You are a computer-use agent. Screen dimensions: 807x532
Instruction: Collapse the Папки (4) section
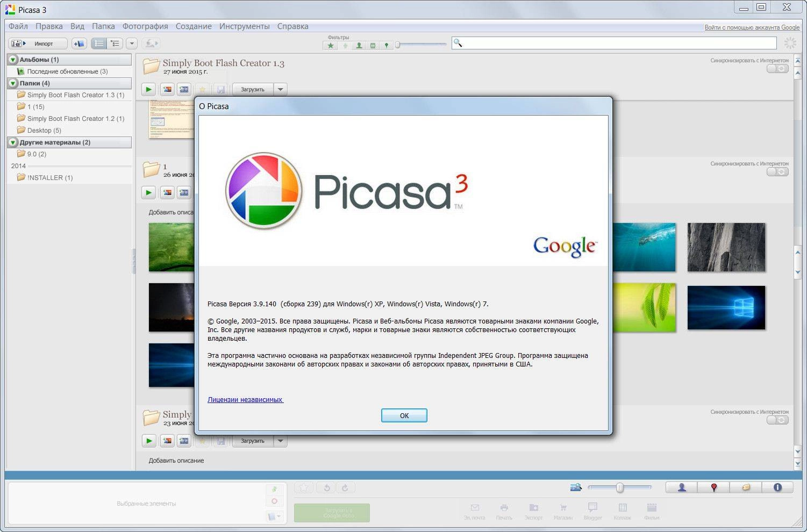coord(13,83)
